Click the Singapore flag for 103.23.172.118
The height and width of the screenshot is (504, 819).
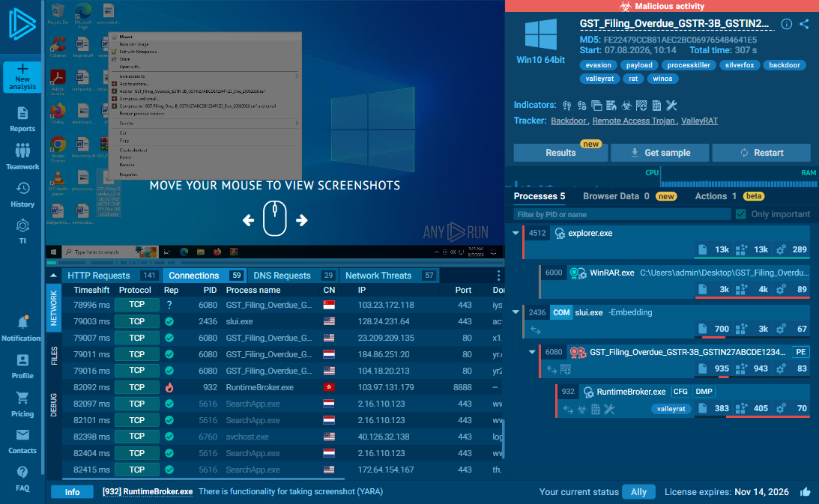[329, 305]
